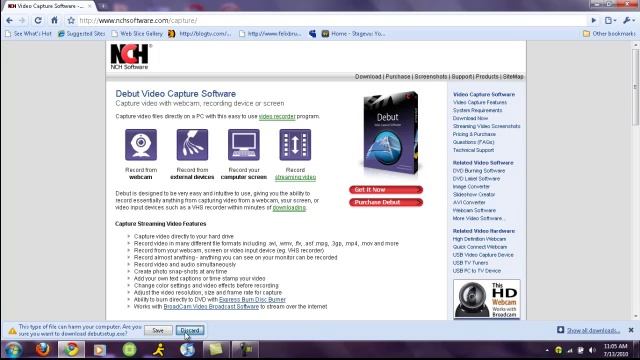
Task: Open the SiteMap menu link
Action: pos(513,77)
